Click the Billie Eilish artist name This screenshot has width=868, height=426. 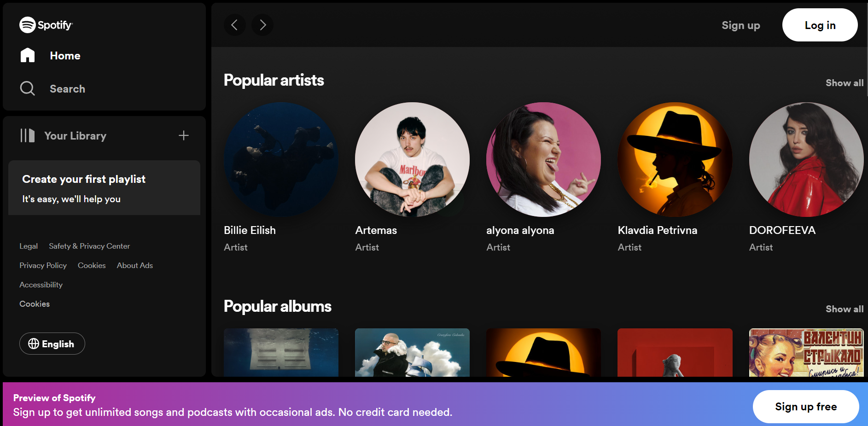(250, 230)
